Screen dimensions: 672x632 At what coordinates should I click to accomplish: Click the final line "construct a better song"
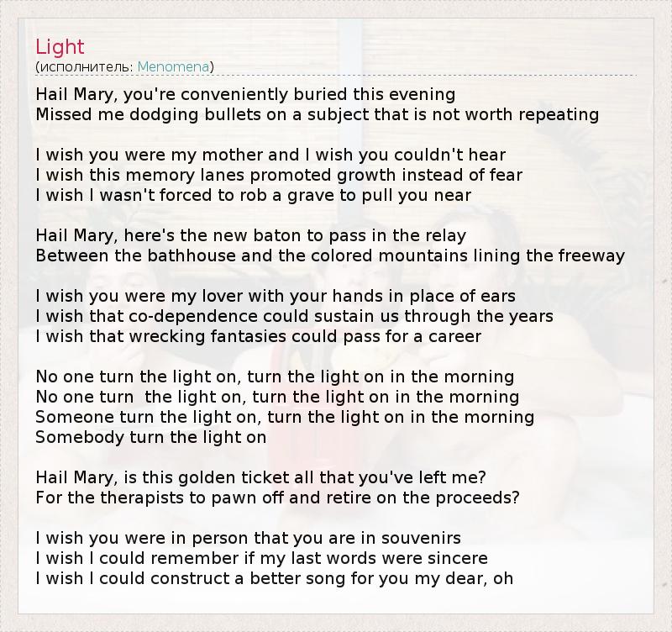point(274,578)
